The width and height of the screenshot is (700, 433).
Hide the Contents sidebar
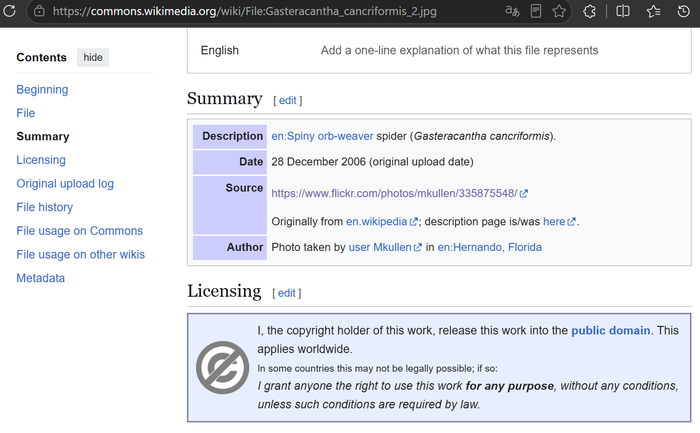click(93, 58)
